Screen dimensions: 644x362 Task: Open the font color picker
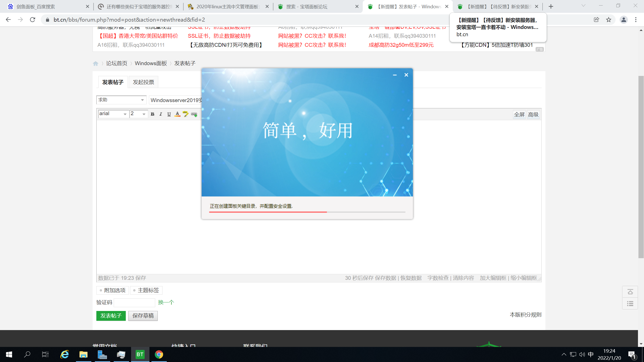pos(177,114)
